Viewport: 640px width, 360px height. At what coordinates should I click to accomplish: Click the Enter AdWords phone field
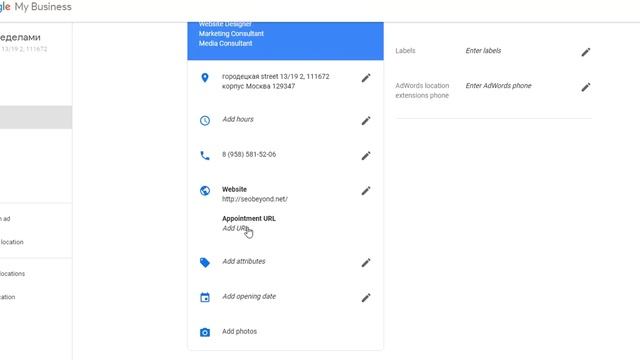point(498,86)
